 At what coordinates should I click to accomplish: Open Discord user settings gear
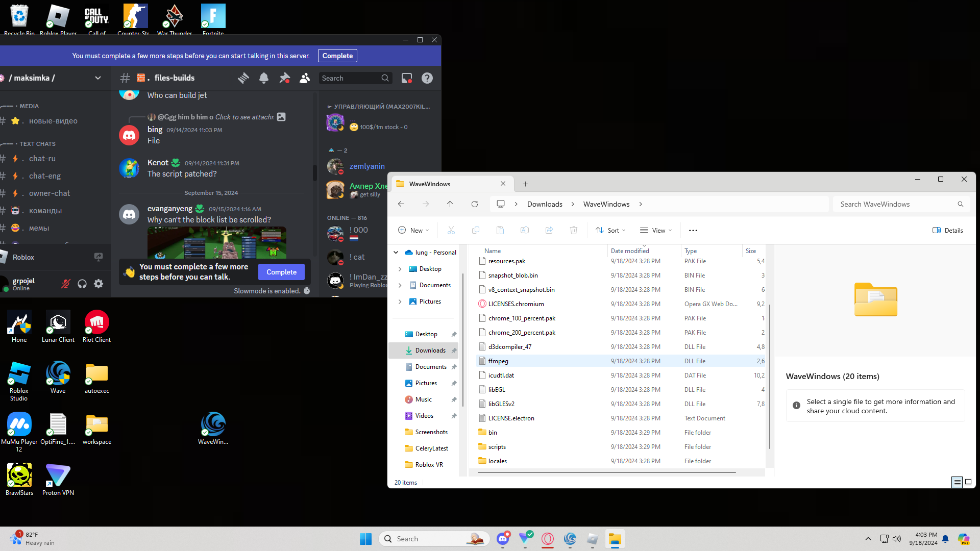pyautogui.click(x=99, y=284)
